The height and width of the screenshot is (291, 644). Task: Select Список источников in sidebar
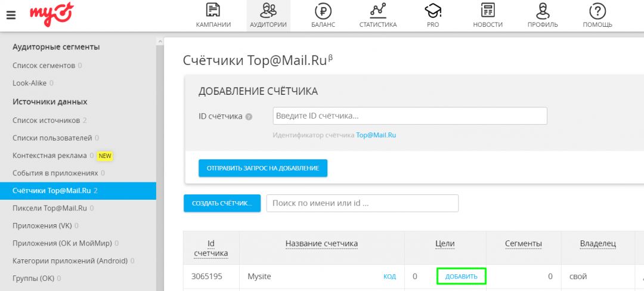46,120
